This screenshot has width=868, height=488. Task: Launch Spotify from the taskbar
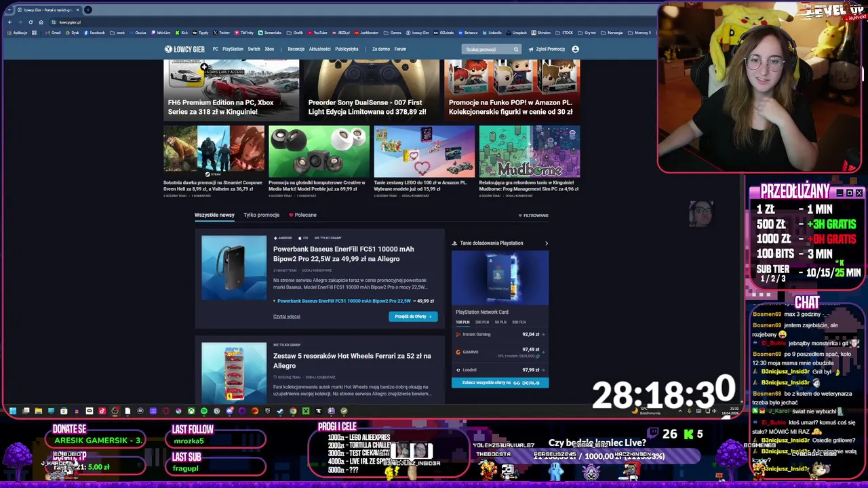tap(203, 411)
